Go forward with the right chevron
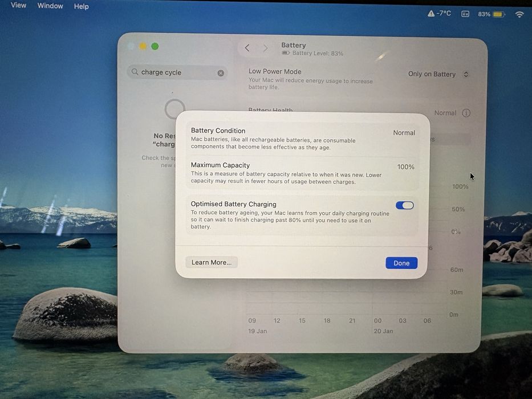 (x=265, y=48)
